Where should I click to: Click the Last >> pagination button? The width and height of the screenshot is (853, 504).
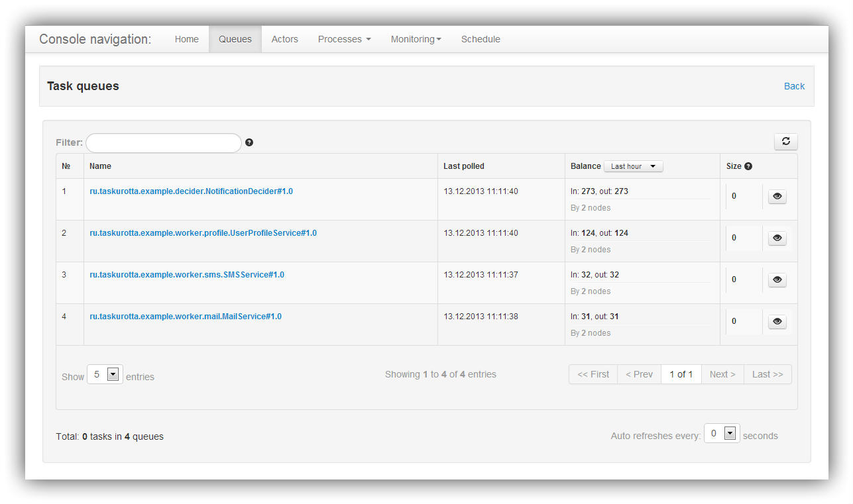point(768,374)
